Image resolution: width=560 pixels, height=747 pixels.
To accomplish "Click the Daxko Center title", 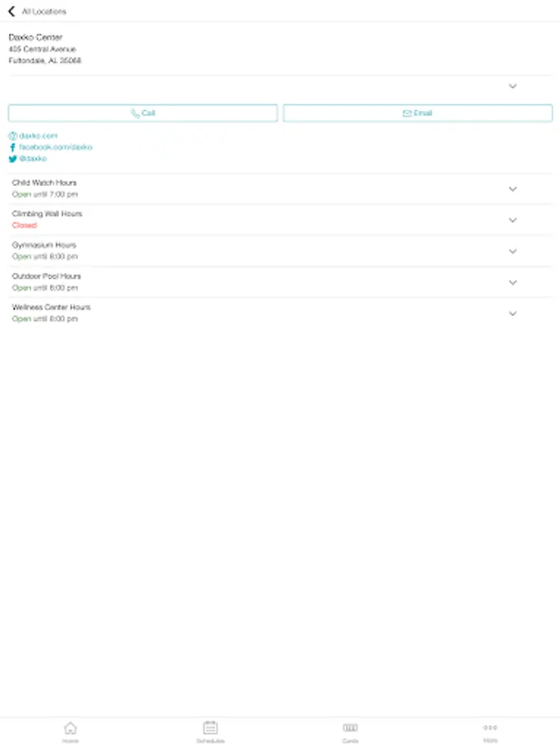I will [36, 37].
